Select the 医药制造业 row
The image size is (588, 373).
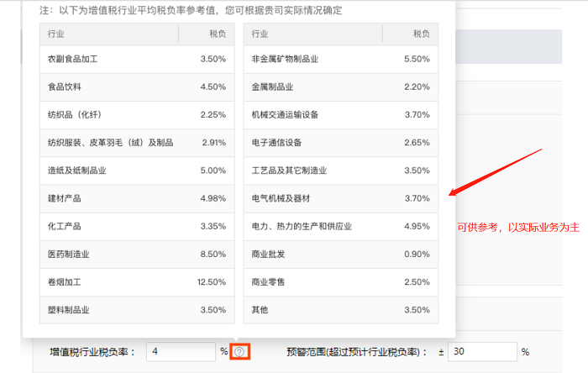136,255
